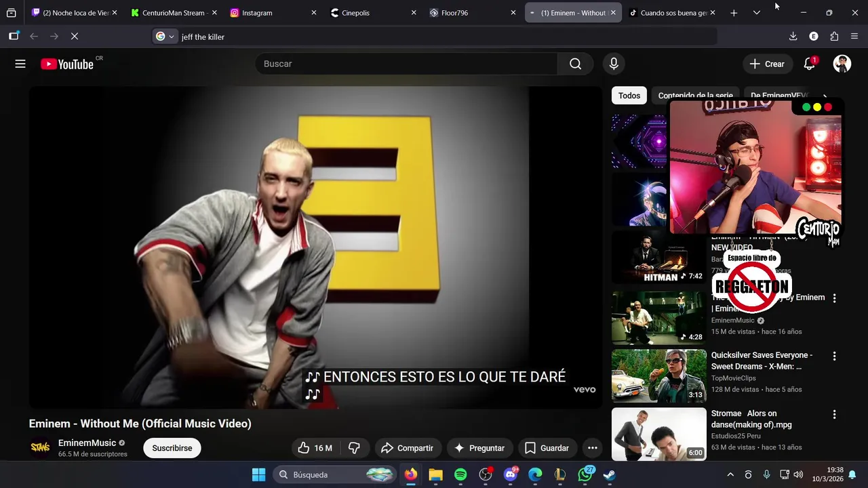Open a new browser tab

click(x=734, y=13)
